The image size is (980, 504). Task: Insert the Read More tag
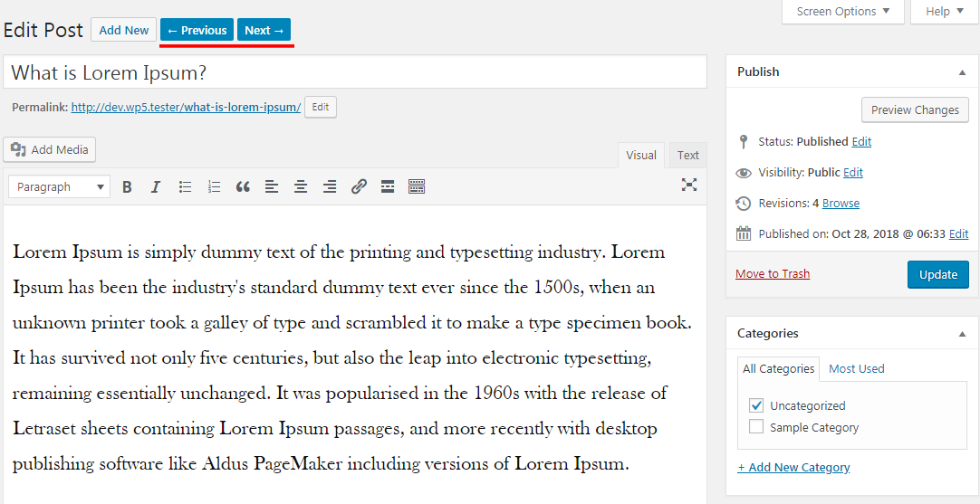coord(388,186)
